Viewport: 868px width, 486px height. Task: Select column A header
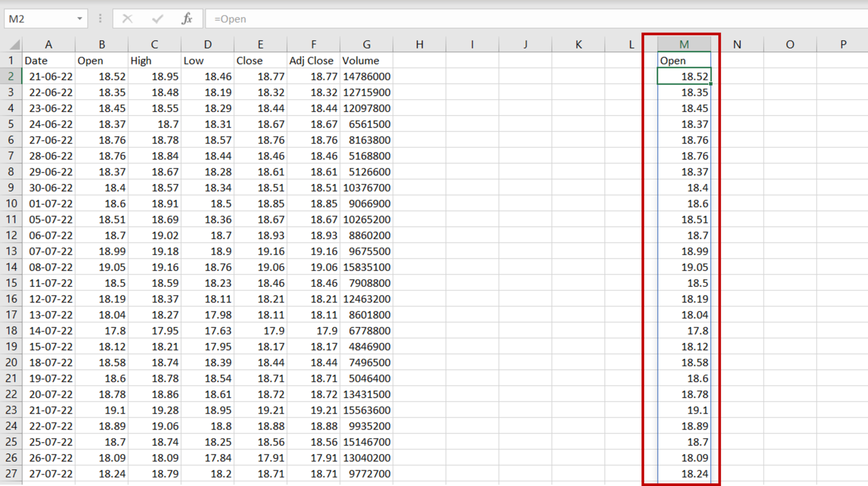click(49, 44)
